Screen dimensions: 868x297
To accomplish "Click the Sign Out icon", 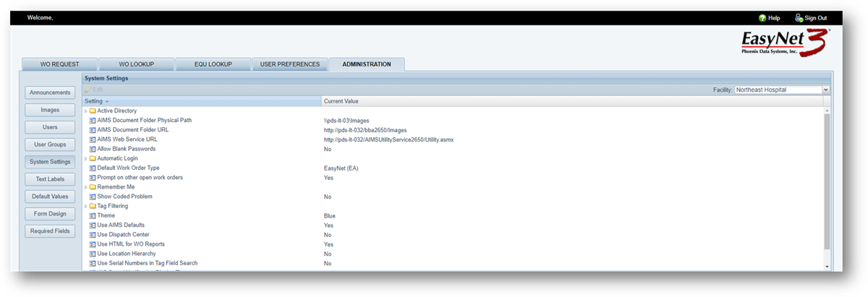I will pyautogui.click(x=799, y=18).
